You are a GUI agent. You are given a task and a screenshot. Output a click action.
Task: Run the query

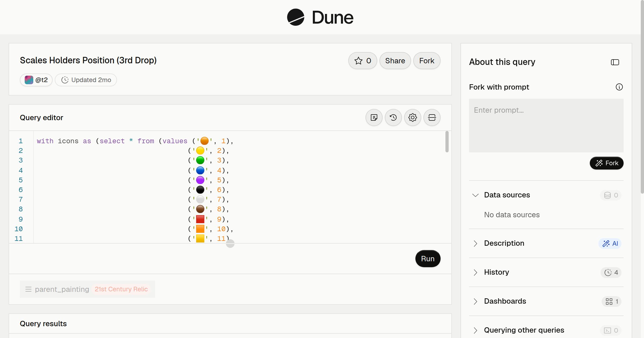pyautogui.click(x=428, y=259)
